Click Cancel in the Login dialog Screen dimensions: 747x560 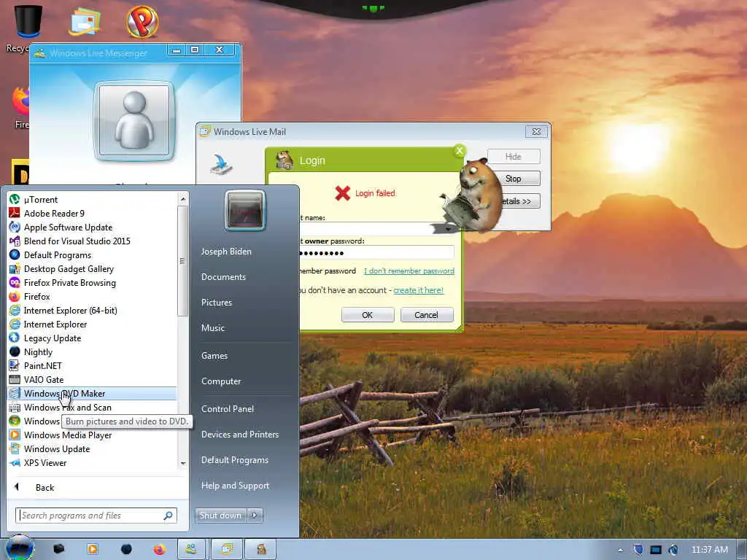tap(426, 315)
